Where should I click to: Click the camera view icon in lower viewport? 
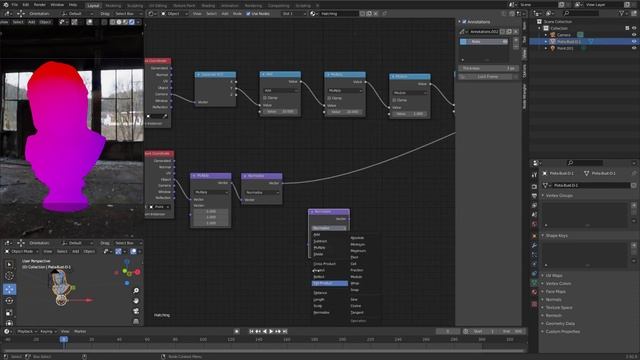pos(136,311)
